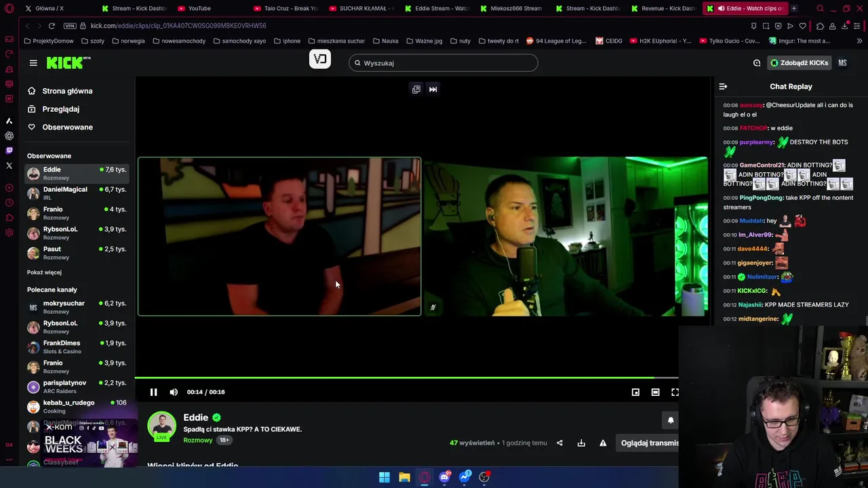Viewport: 868px width, 488px height.
Task: Open Ważne jpg bookmarks folder
Action: click(x=424, y=41)
